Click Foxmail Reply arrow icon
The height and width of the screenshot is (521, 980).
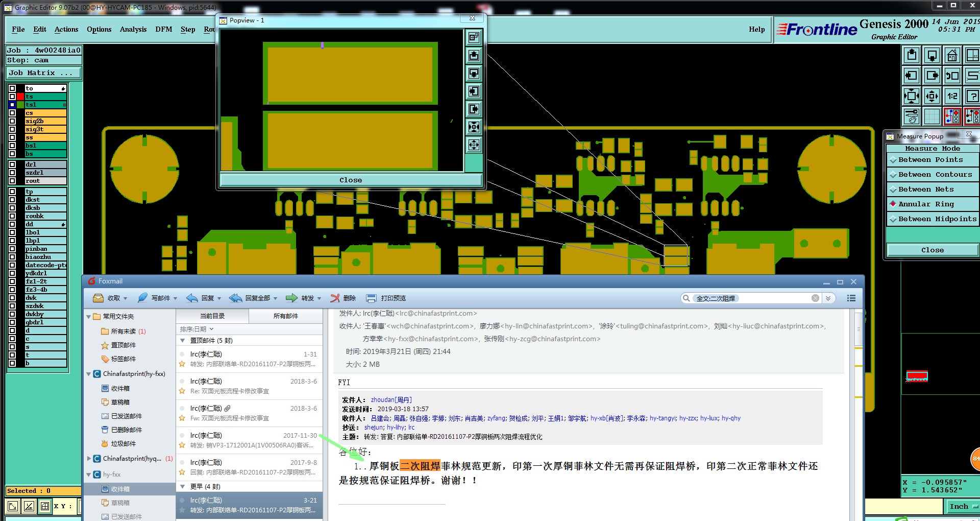pos(192,298)
